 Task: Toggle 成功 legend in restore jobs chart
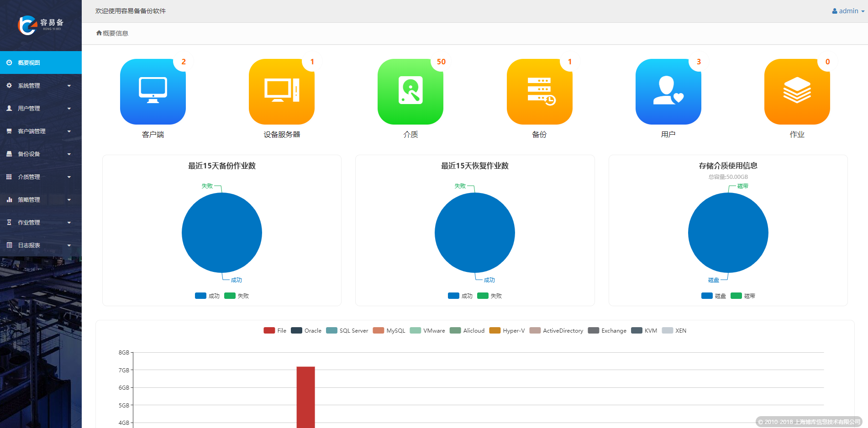(x=460, y=296)
